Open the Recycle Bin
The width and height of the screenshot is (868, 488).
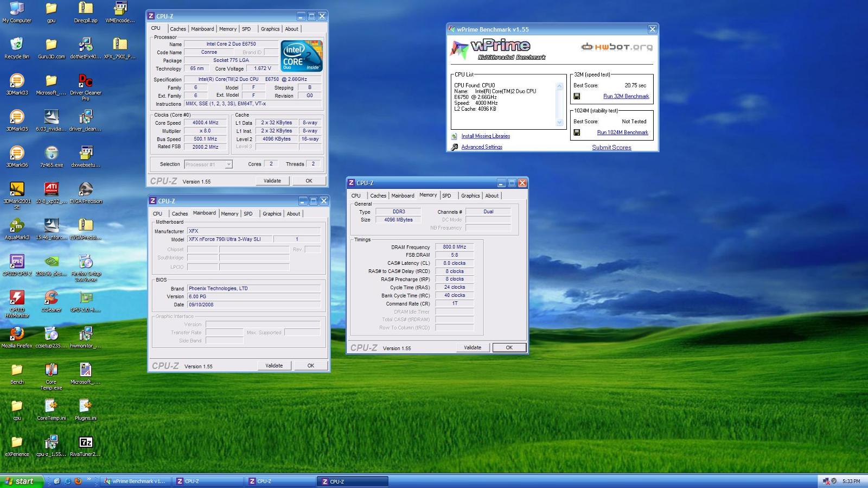(17, 49)
